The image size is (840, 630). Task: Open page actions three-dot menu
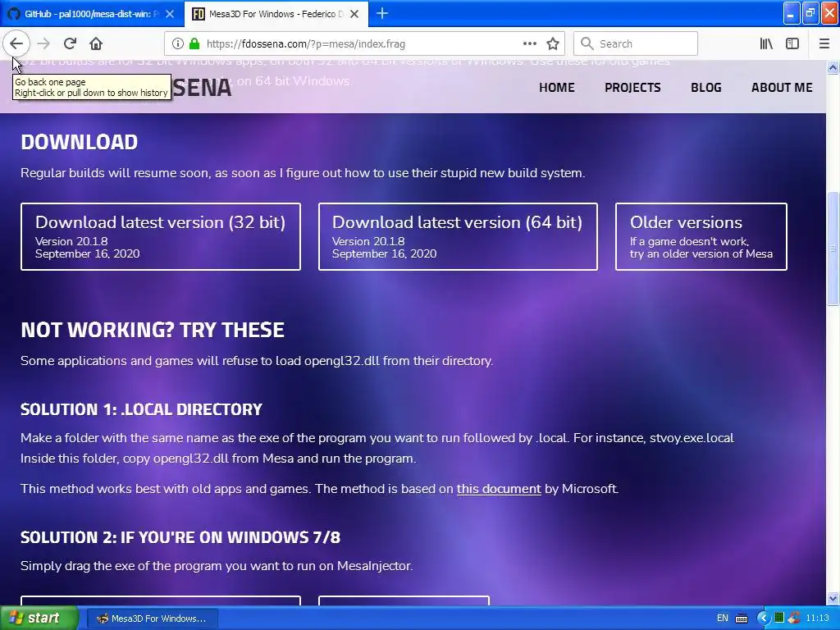[x=529, y=43]
